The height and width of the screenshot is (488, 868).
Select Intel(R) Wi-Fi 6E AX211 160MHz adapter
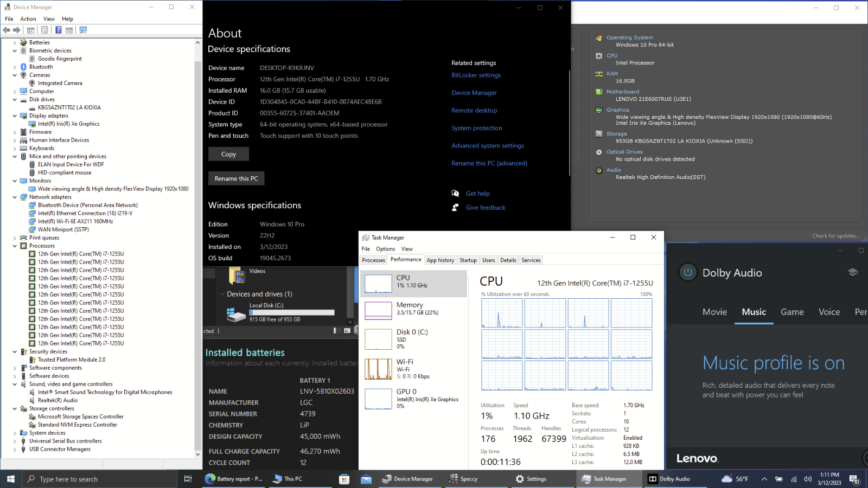click(x=75, y=221)
